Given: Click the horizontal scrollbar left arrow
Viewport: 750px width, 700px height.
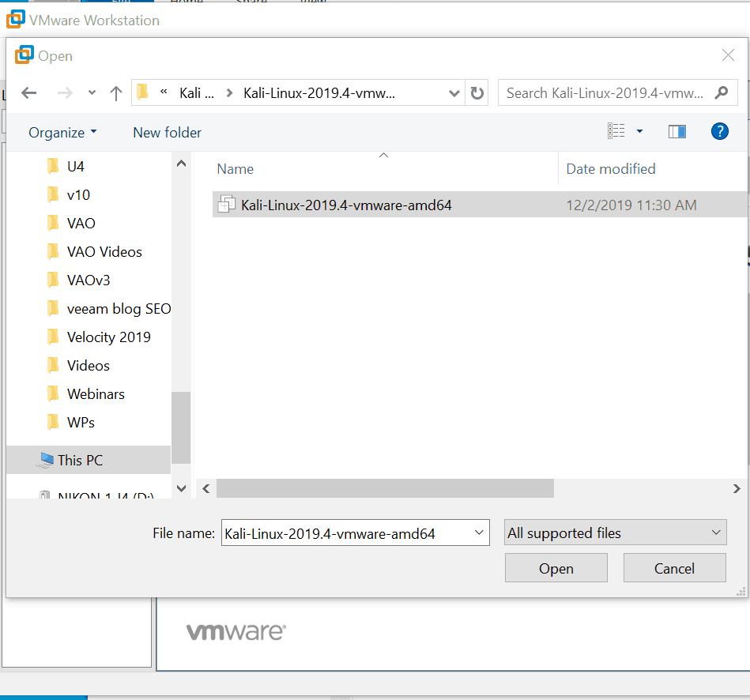Looking at the screenshot, I should 206,488.
